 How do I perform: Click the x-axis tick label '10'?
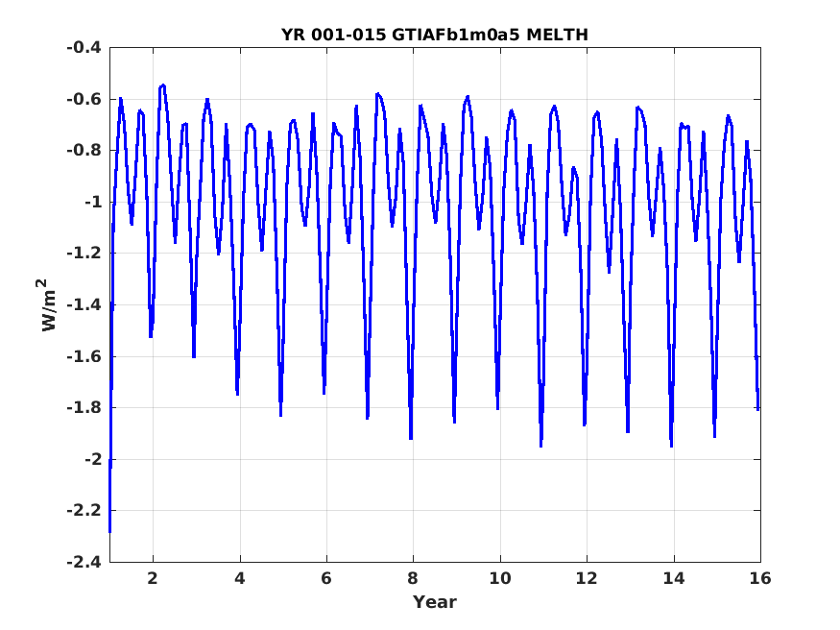click(500, 578)
